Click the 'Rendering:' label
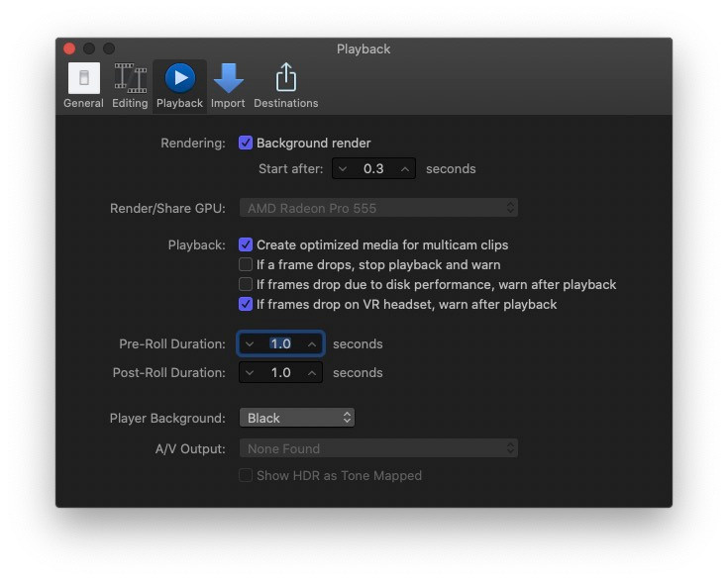Screen dimensions: 728x581 (193, 143)
